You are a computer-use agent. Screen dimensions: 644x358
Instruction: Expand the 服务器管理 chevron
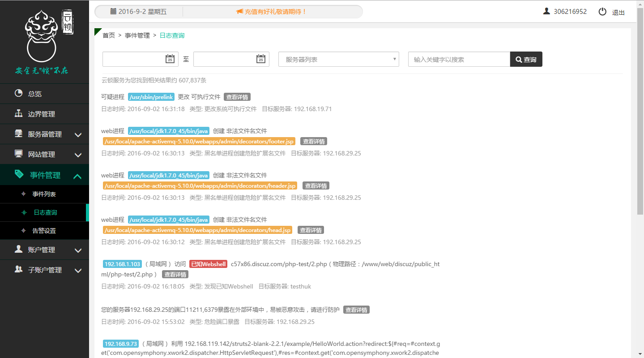point(78,134)
